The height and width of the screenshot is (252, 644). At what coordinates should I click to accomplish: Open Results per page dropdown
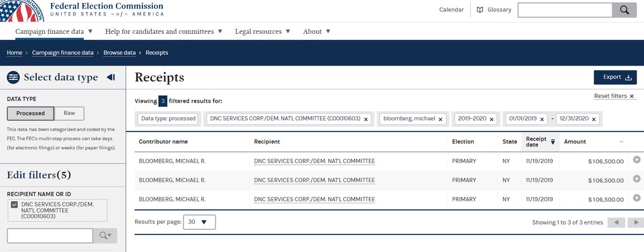(200, 222)
